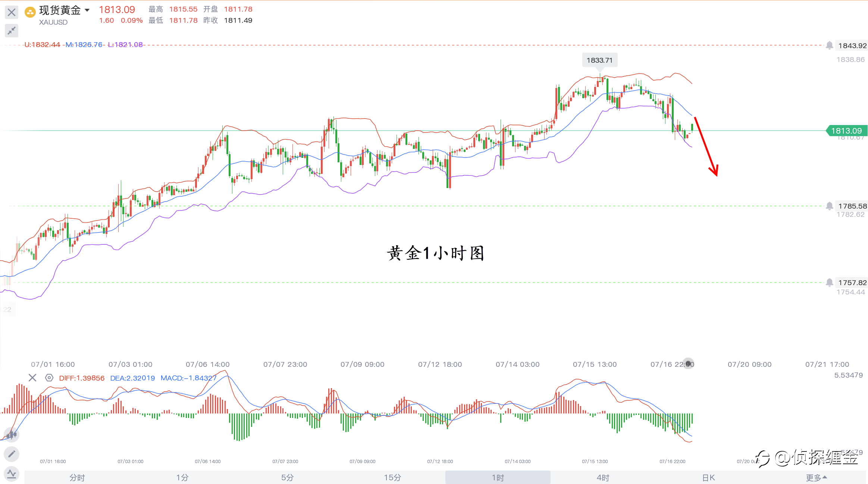Viewport: 868px width, 484px height.
Task: Open the indicator line icon at bottom-left
Action: tap(12, 474)
